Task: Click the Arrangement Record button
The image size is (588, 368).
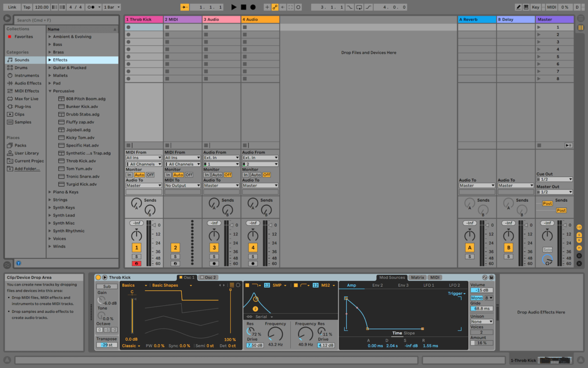Action: pos(253,7)
